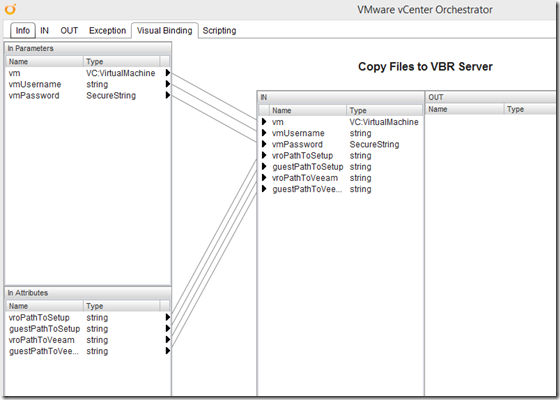
Task: Click Type header in In Attributes table
Action: point(121,306)
